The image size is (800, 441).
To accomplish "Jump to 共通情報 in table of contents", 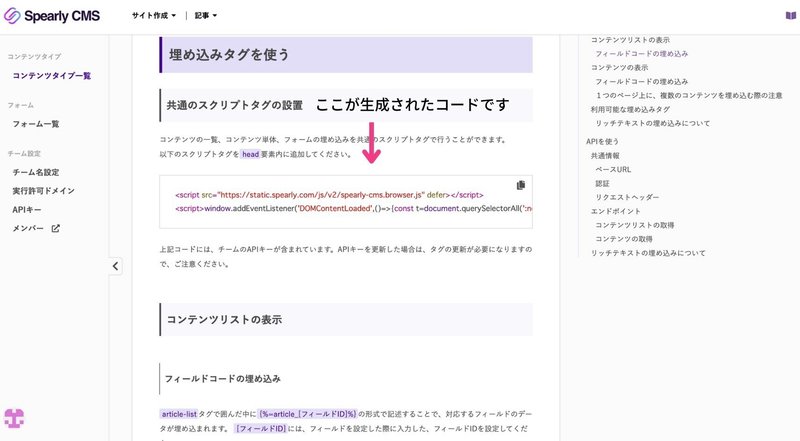I will point(605,156).
